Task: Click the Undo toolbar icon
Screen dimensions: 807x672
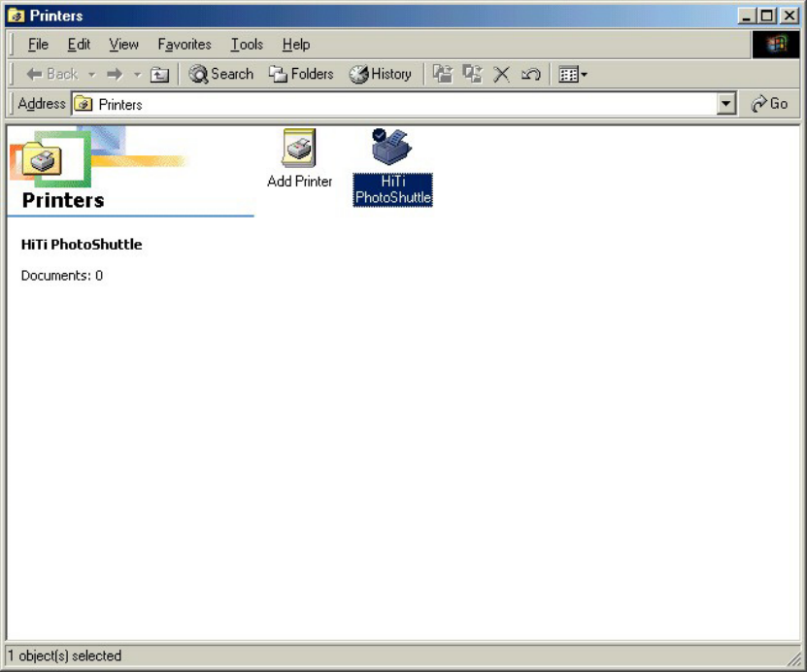Action: (530, 75)
